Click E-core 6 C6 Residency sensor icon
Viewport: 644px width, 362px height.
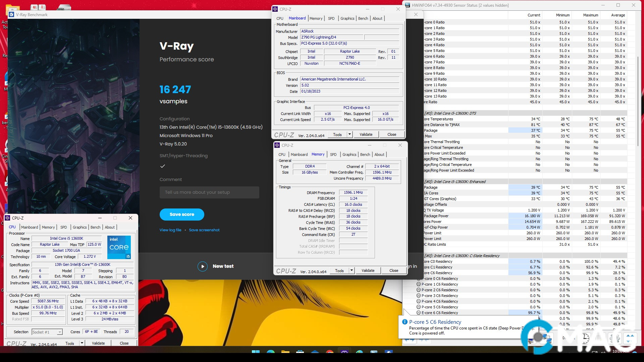(x=419, y=313)
